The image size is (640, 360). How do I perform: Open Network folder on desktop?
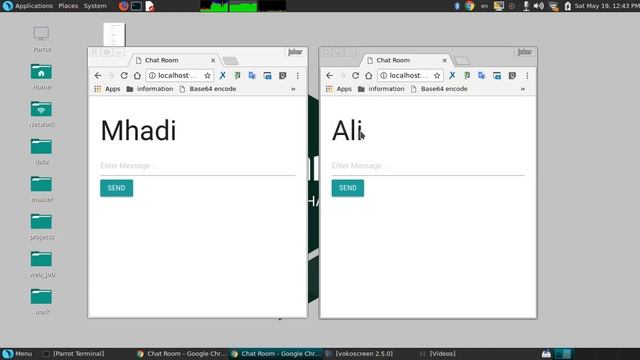click(41, 114)
